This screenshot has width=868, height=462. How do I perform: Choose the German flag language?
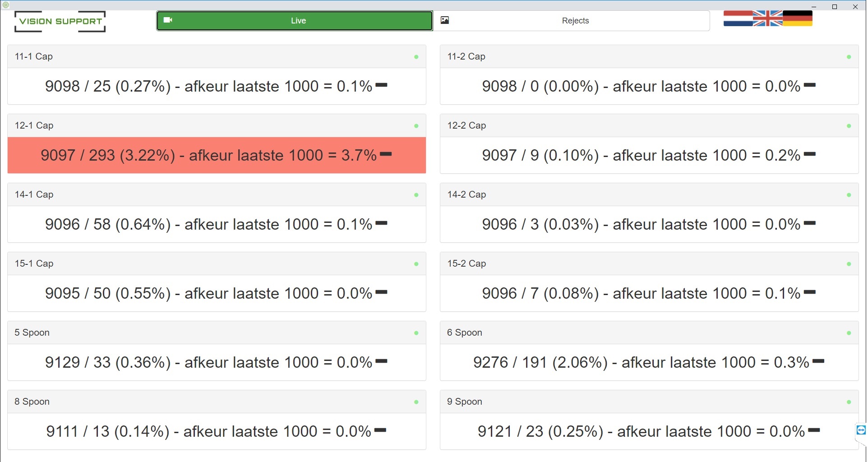click(x=798, y=18)
